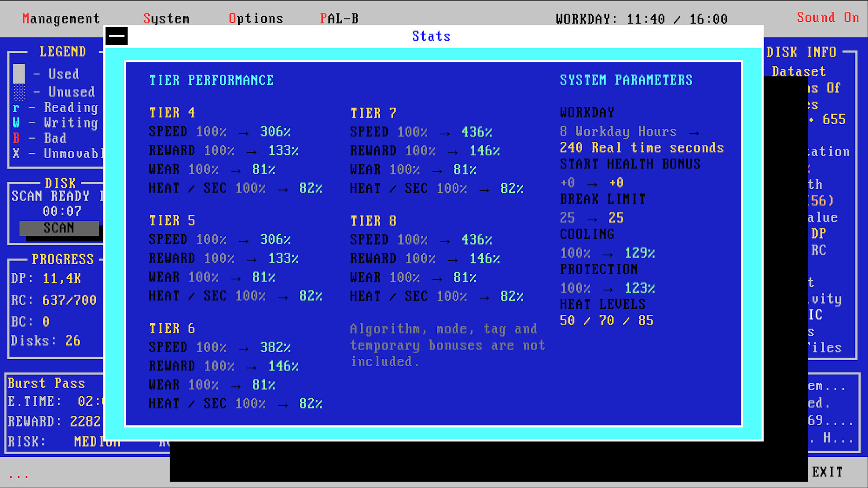Click the TIER 6 heading
868x488 pixels.
click(172, 328)
